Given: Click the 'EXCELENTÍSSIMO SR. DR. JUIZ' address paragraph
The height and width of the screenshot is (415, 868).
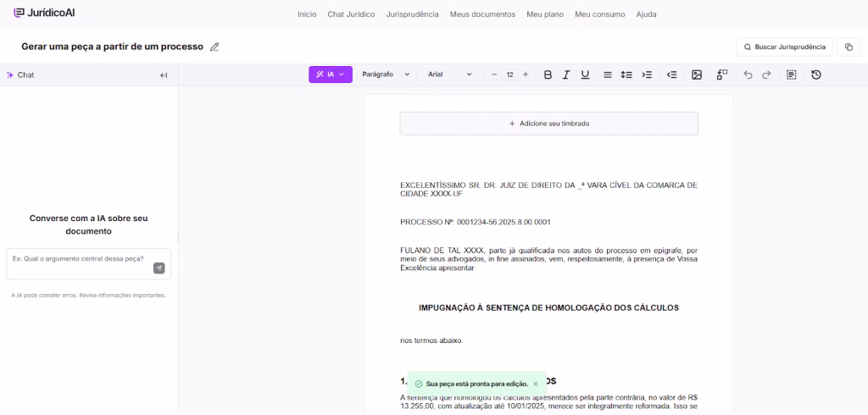Looking at the screenshot, I should point(548,189).
